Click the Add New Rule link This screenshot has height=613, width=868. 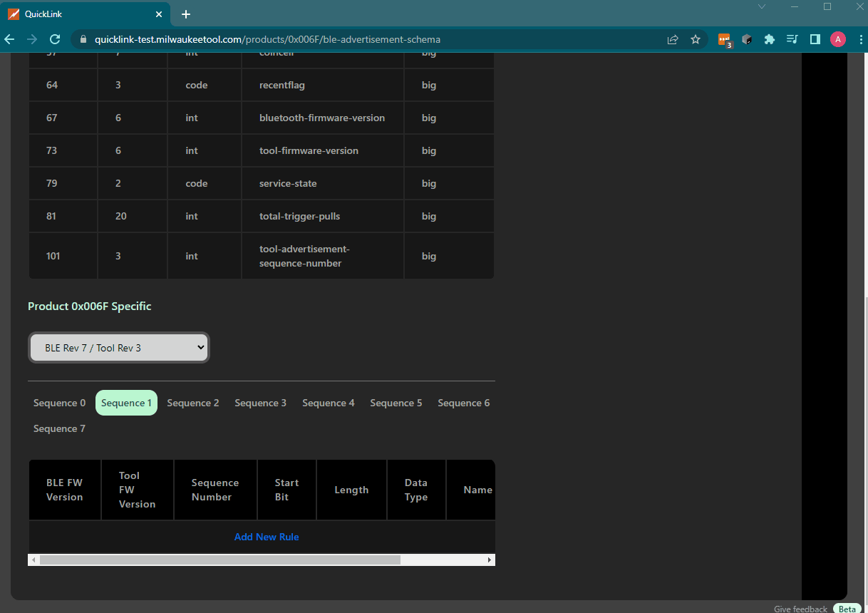(x=267, y=537)
